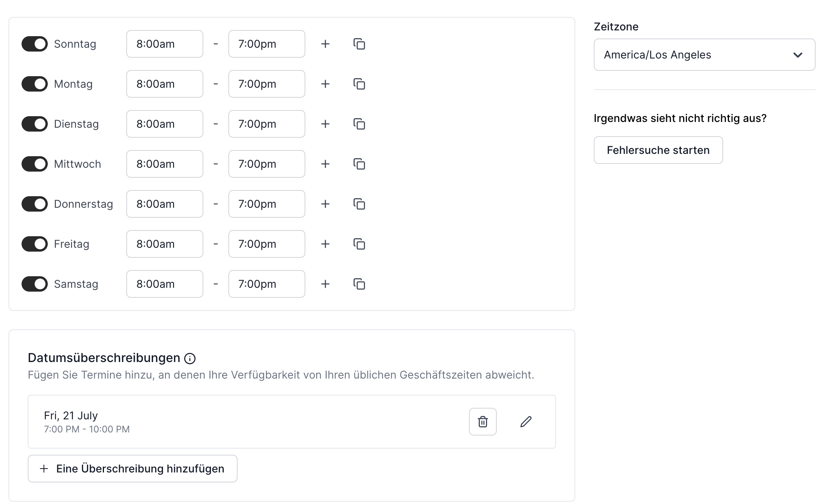Screen dimensions: 831x504
Task: Select the Sonntag start time field
Action: [x=164, y=44]
